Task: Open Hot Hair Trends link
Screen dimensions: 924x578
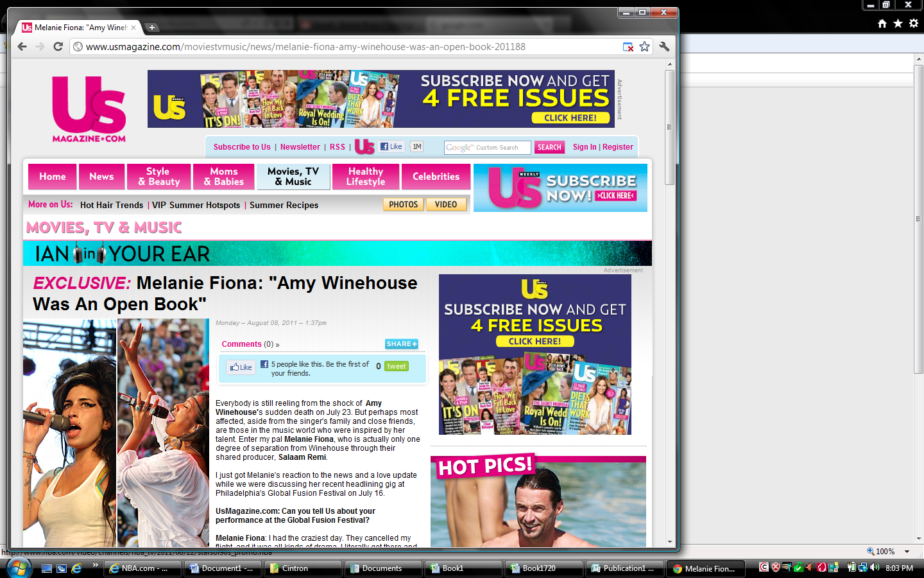Action: 112,205
